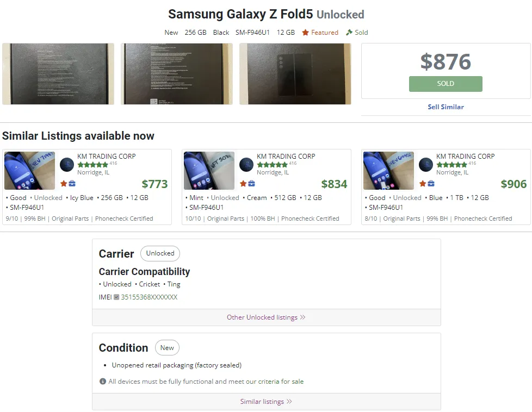
Task: Expand Similar listings under Condition
Action: tap(266, 401)
